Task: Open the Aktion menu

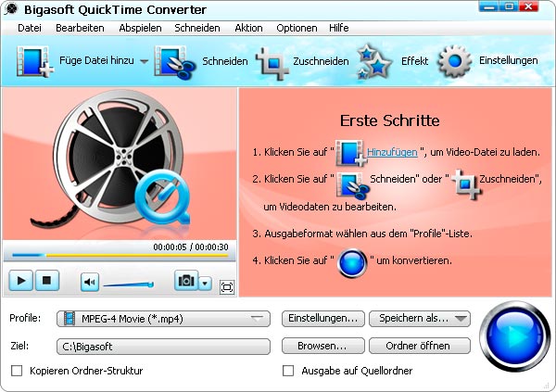Action: pyautogui.click(x=248, y=28)
